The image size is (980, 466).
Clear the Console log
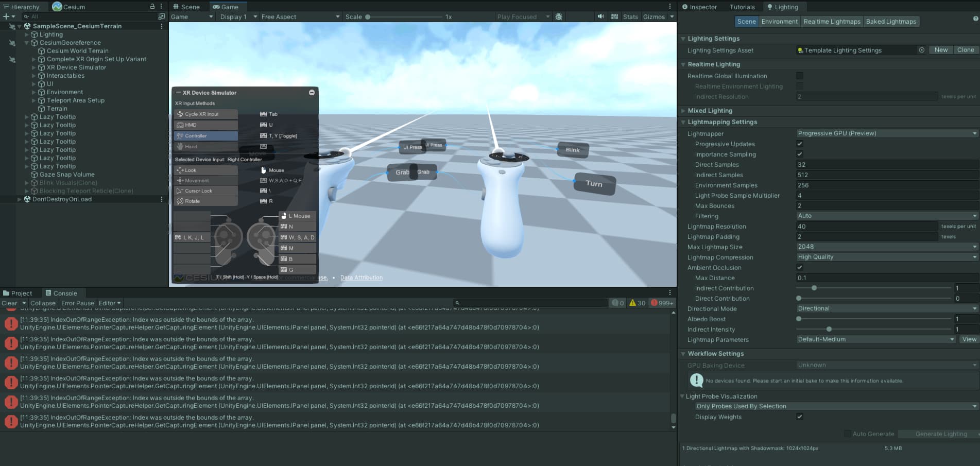coord(9,303)
